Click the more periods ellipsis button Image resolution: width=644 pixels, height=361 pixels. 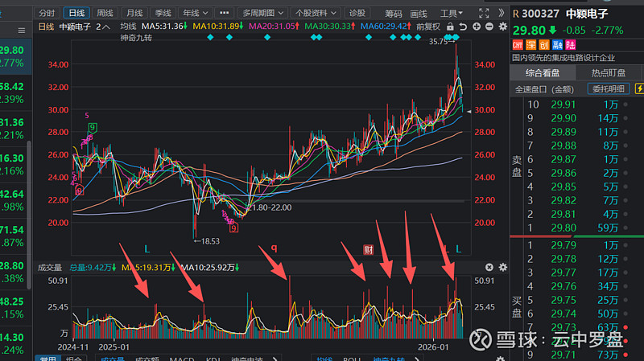coord(223,14)
